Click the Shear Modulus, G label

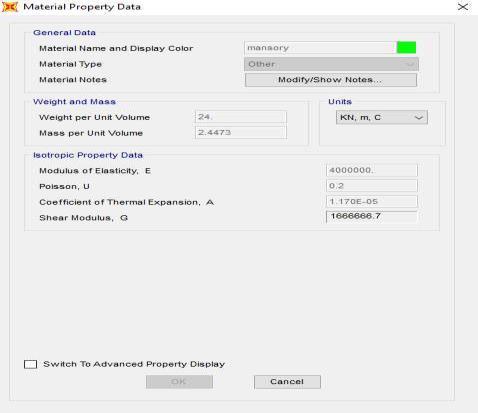tap(84, 218)
